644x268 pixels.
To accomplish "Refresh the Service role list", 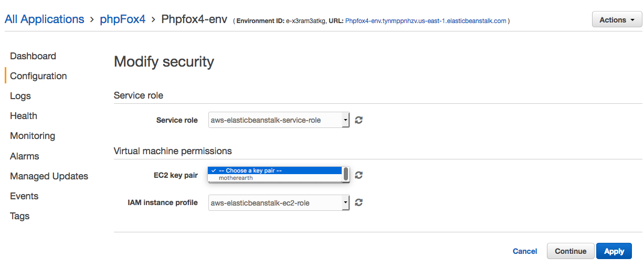I will (x=359, y=120).
